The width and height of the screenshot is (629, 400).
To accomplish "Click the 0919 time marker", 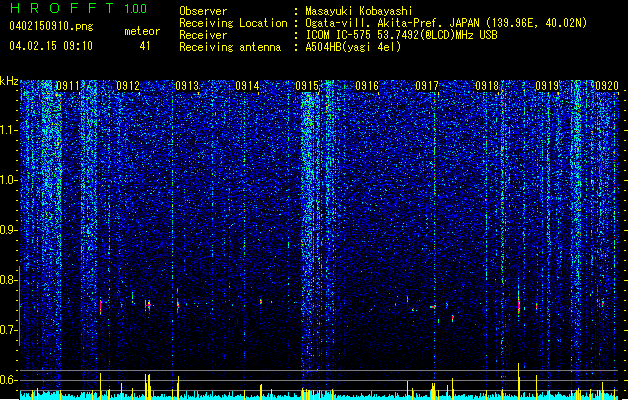I will [x=547, y=86].
